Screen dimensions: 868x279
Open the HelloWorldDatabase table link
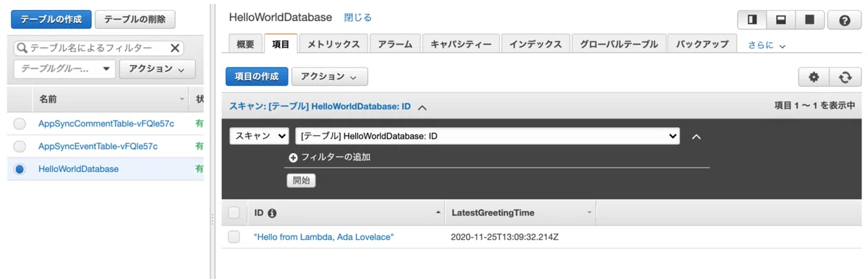coord(78,169)
